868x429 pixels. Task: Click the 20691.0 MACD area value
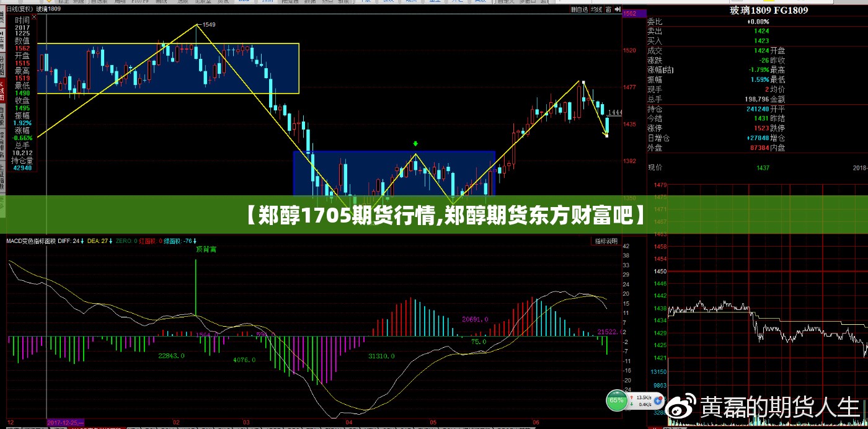475,319
